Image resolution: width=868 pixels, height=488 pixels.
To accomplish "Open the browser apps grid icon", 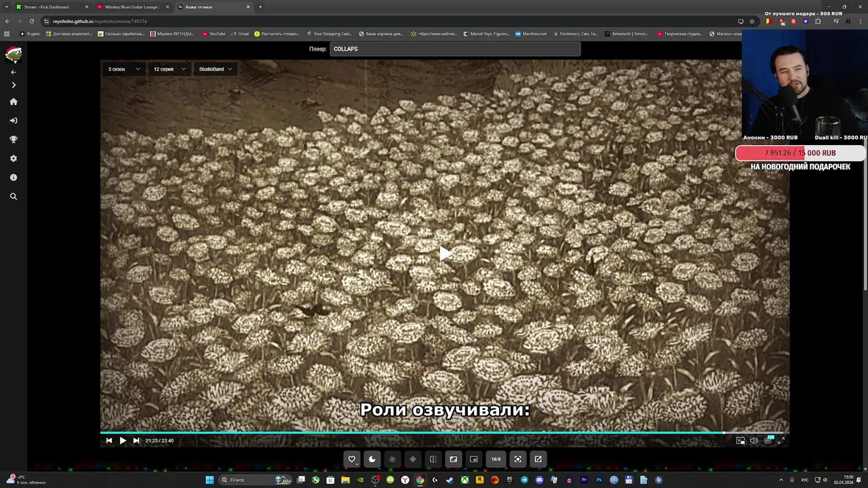I will tap(7, 34).
